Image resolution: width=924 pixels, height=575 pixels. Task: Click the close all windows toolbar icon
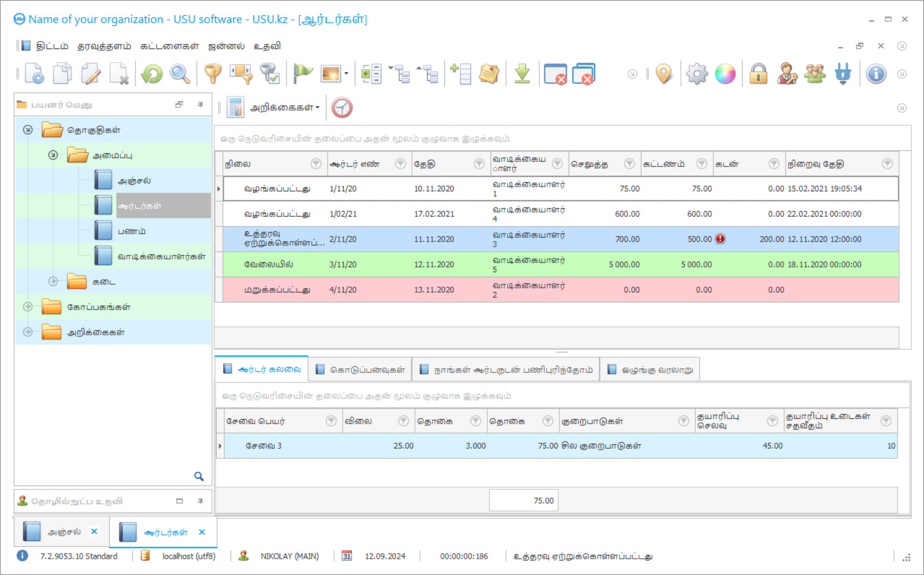(584, 74)
